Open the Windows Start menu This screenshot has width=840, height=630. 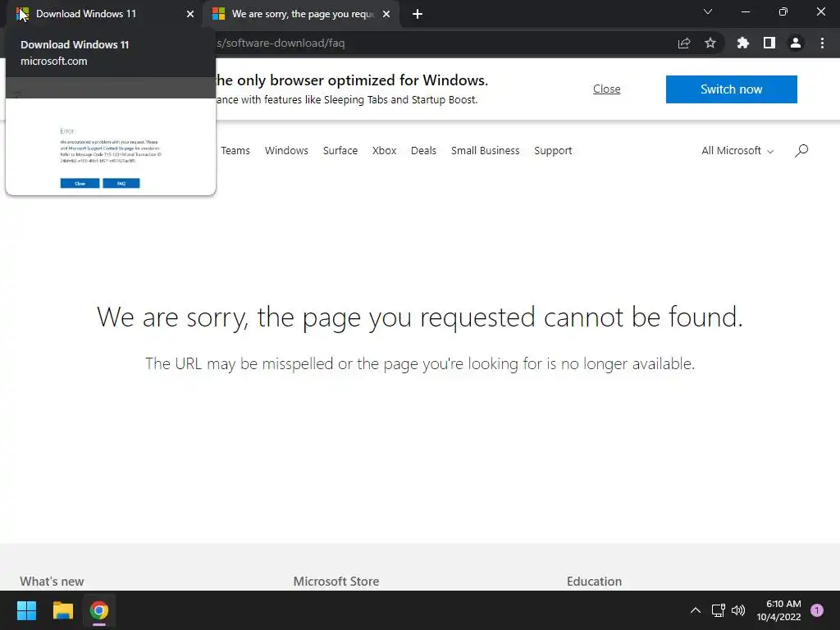26,610
